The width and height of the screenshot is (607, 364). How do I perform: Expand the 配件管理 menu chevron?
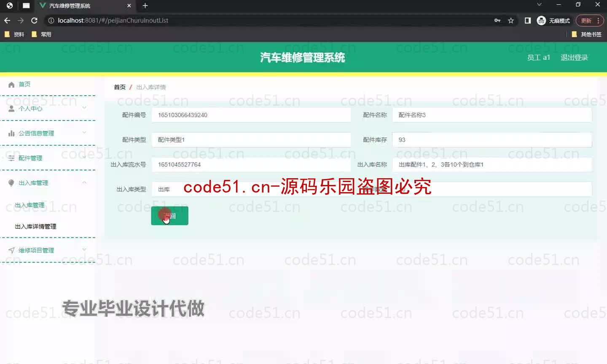(84, 158)
